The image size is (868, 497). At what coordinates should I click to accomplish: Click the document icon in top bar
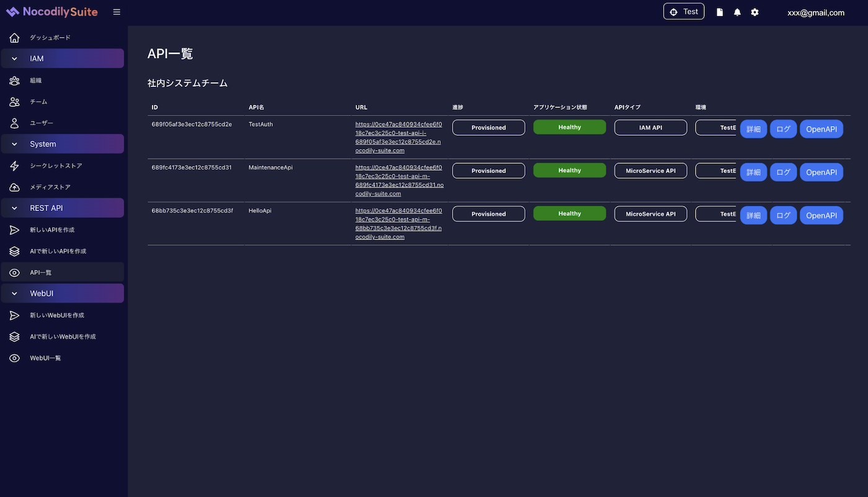[x=720, y=12]
